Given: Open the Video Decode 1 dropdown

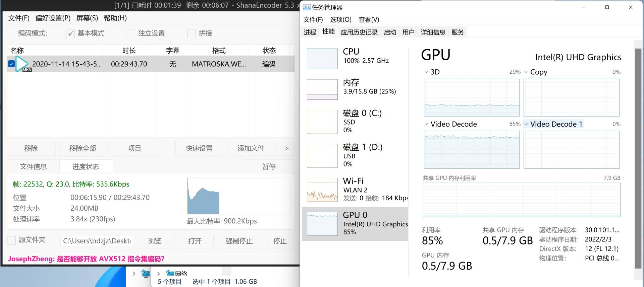Looking at the screenshot, I should click(x=526, y=124).
